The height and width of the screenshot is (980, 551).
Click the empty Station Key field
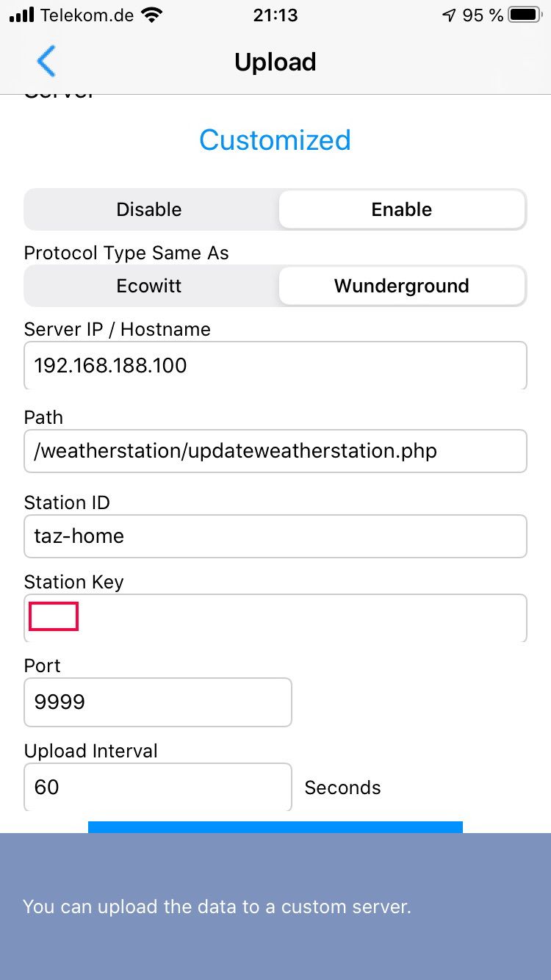tap(275, 618)
